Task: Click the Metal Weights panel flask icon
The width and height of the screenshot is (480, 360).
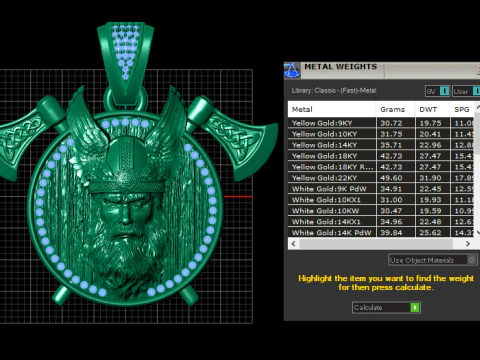Action: coord(292,70)
